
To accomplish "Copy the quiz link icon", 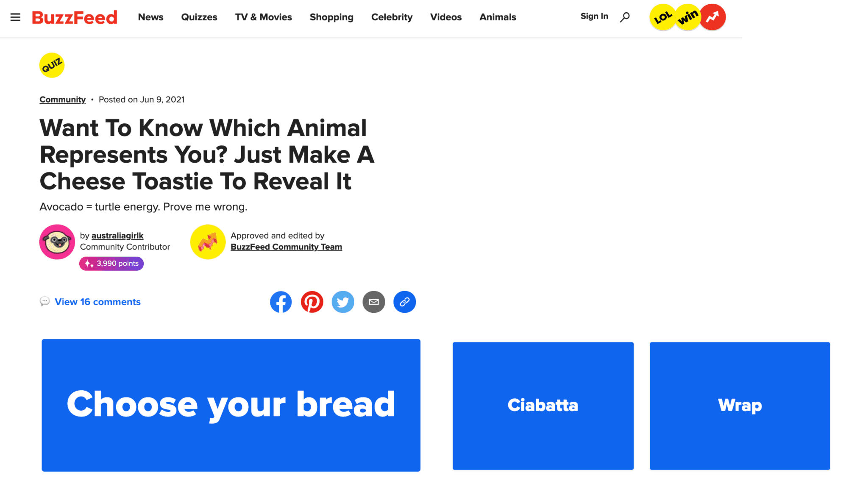I will tap(405, 302).
